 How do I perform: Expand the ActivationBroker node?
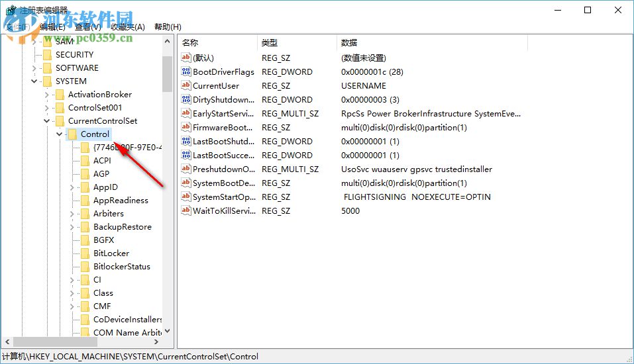click(47, 95)
